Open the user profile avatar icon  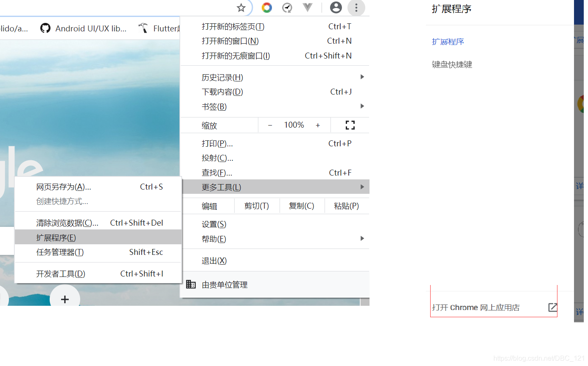coord(336,8)
